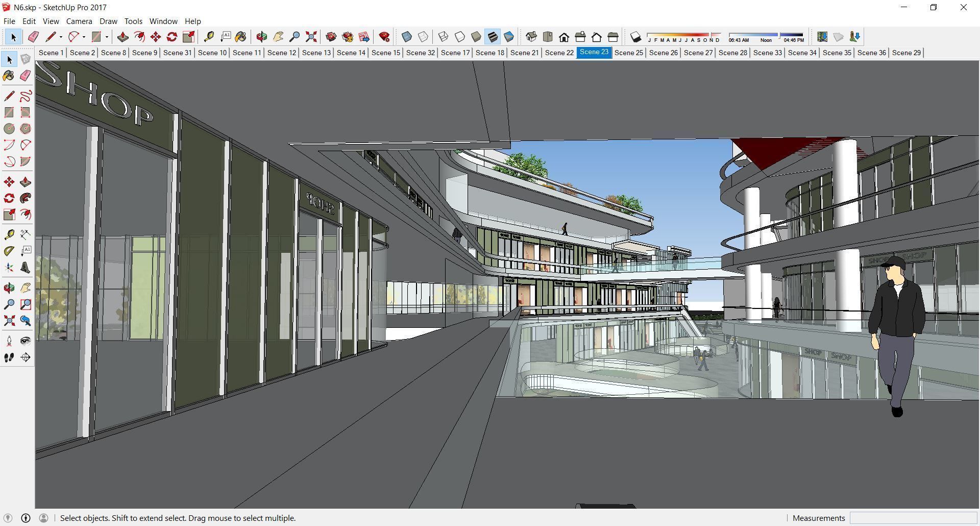The height and width of the screenshot is (526, 980).
Task: Enable Back Edges style
Action: (x=423, y=37)
